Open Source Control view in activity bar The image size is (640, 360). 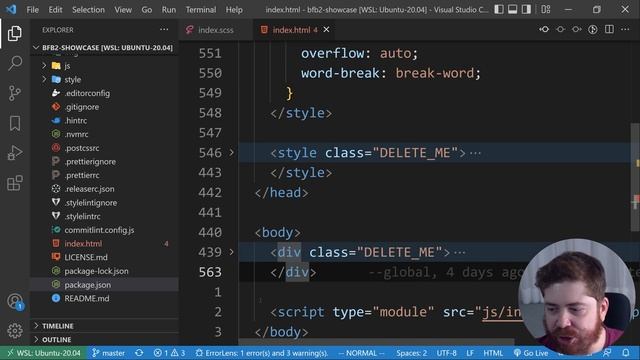[15, 93]
